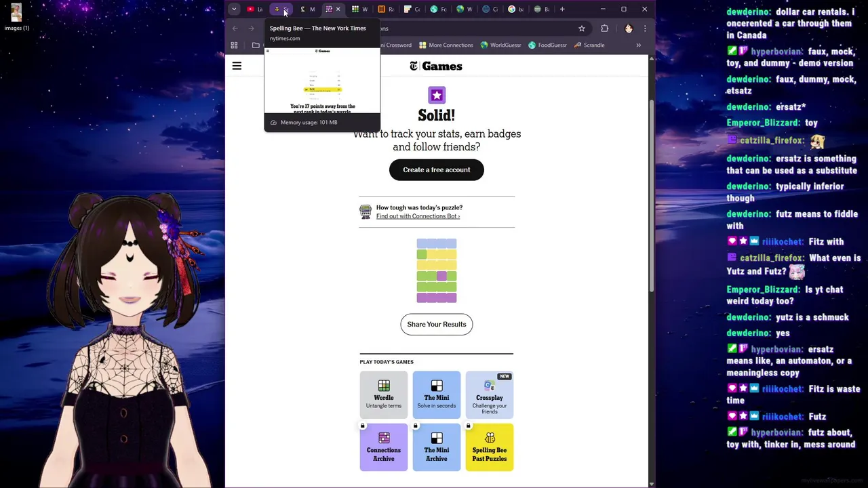The image size is (868, 488).
Task: Switch to the WorldGuessr 'W' globe tab
Action: [465, 9]
